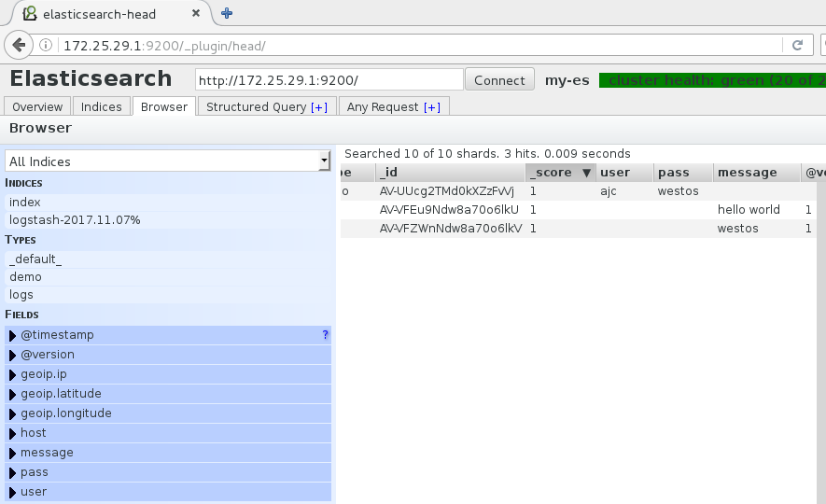The width and height of the screenshot is (826, 504).
Task: Switch to the Overview tab
Action: (x=37, y=106)
